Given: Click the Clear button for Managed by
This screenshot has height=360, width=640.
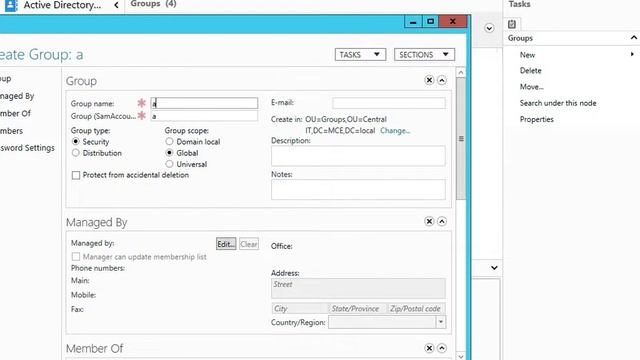Looking at the screenshot, I should tap(249, 244).
